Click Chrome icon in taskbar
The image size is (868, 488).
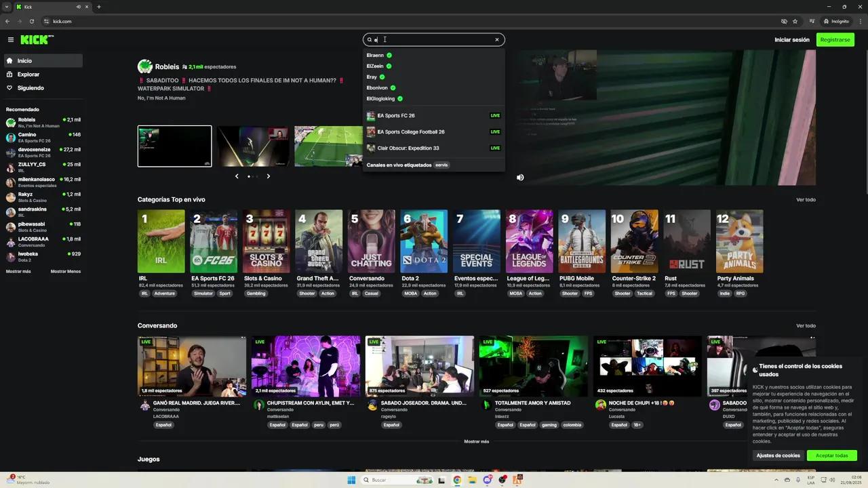coord(457,480)
